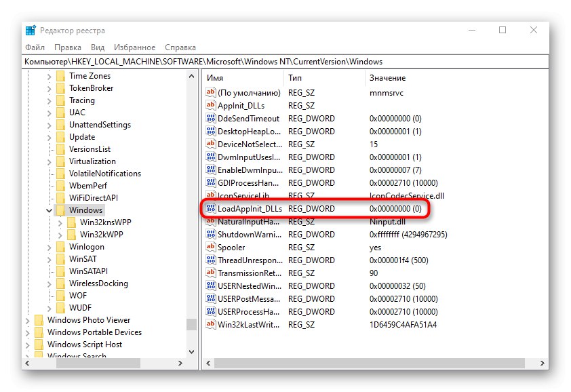Select the VolatileNotifications folder icon
The width and height of the screenshot is (571, 392).
(x=61, y=174)
